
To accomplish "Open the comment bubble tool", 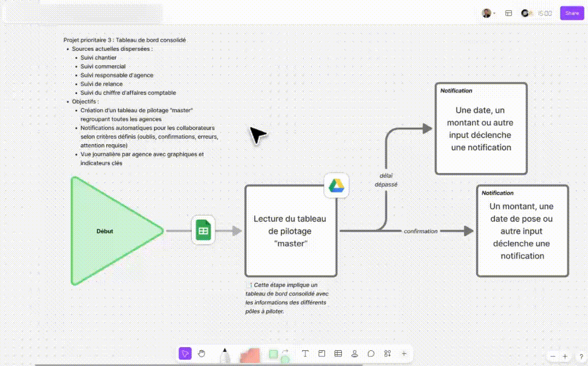I will (371, 353).
